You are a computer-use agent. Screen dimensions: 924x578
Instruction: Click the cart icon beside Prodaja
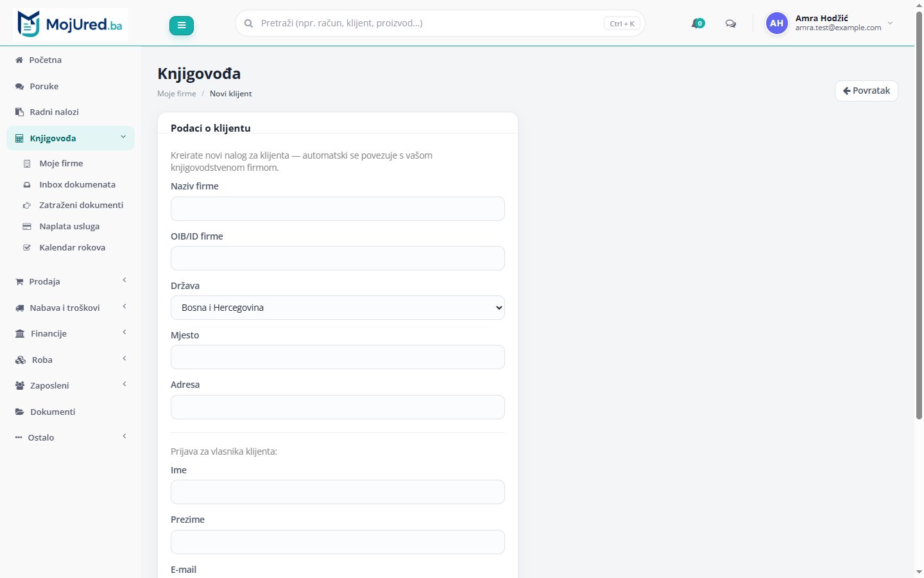point(19,281)
